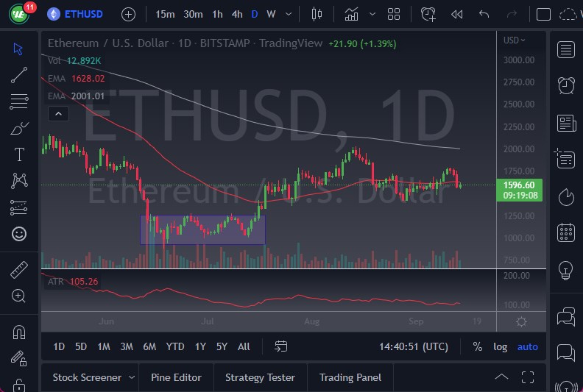Show All available chart history
This screenshot has height=392, width=583.
click(244, 346)
